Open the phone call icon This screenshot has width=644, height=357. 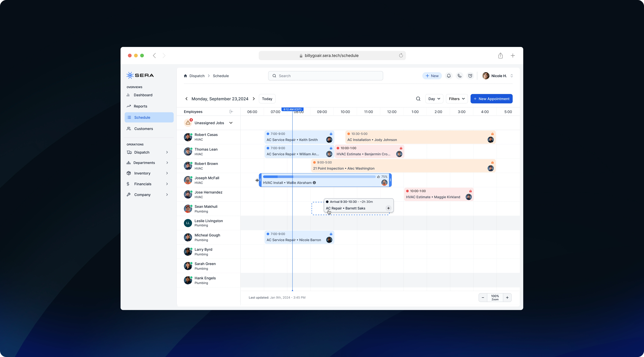(459, 76)
